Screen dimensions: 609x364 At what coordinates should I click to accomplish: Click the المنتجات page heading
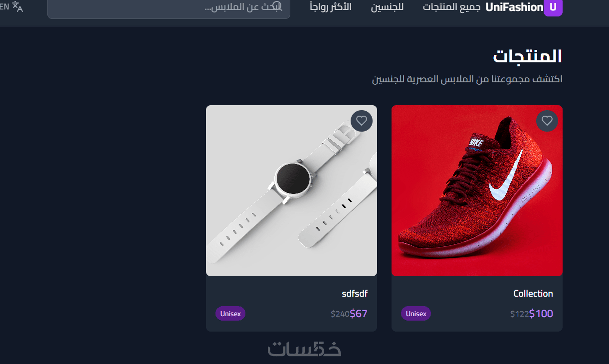[x=528, y=56]
